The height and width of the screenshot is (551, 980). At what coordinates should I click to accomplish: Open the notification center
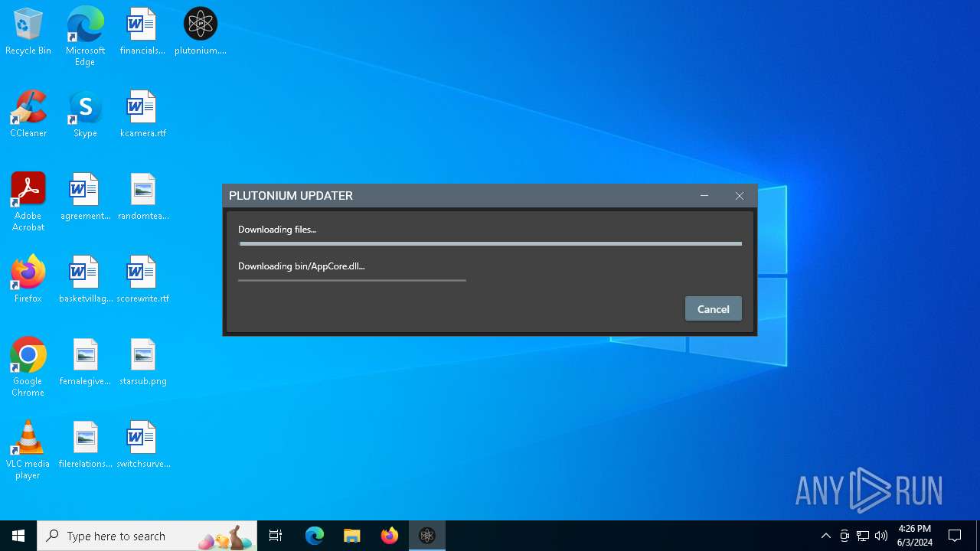955,536
